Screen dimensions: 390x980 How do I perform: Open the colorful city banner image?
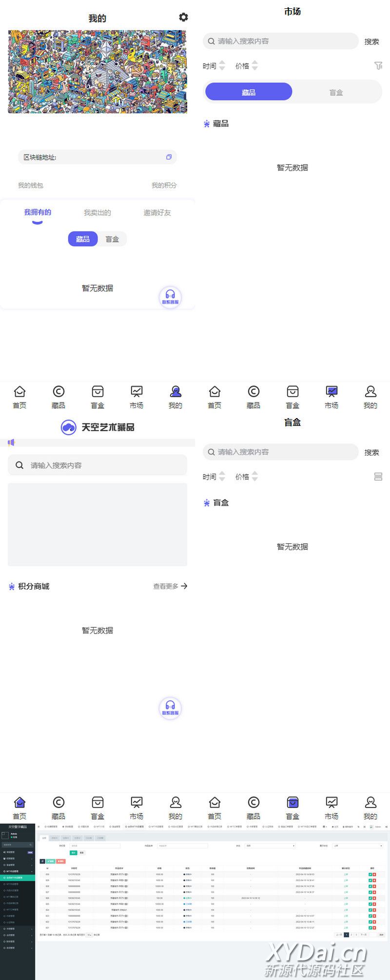tap(97, 72)
